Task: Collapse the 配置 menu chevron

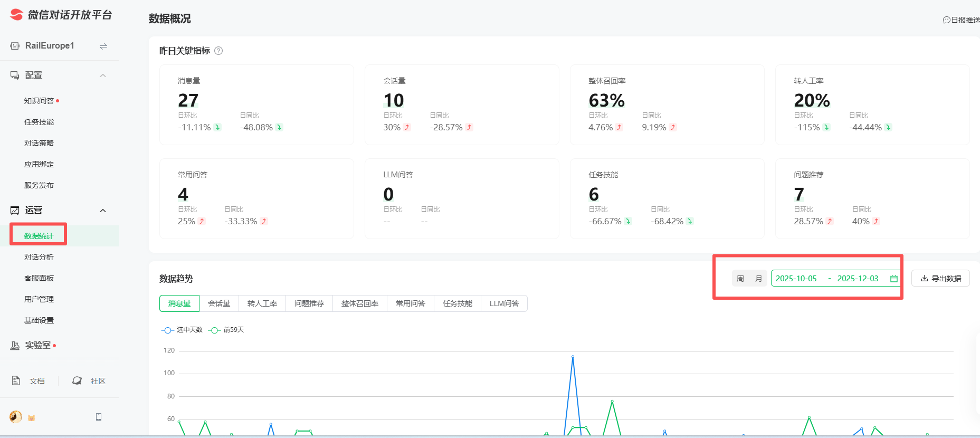Action: click(x=103, y=75)
